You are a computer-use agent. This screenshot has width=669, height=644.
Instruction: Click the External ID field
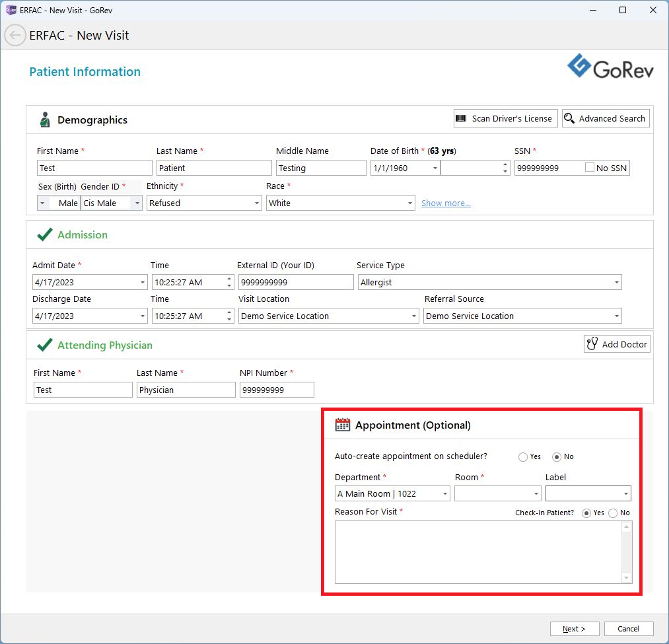pyautogui.click(x=296, y=283)
